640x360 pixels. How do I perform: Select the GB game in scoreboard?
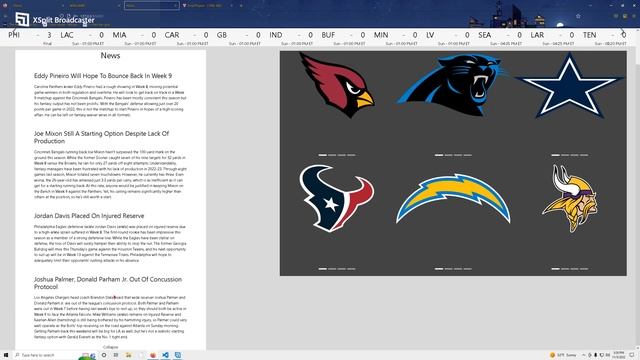(x=238, y=38)
